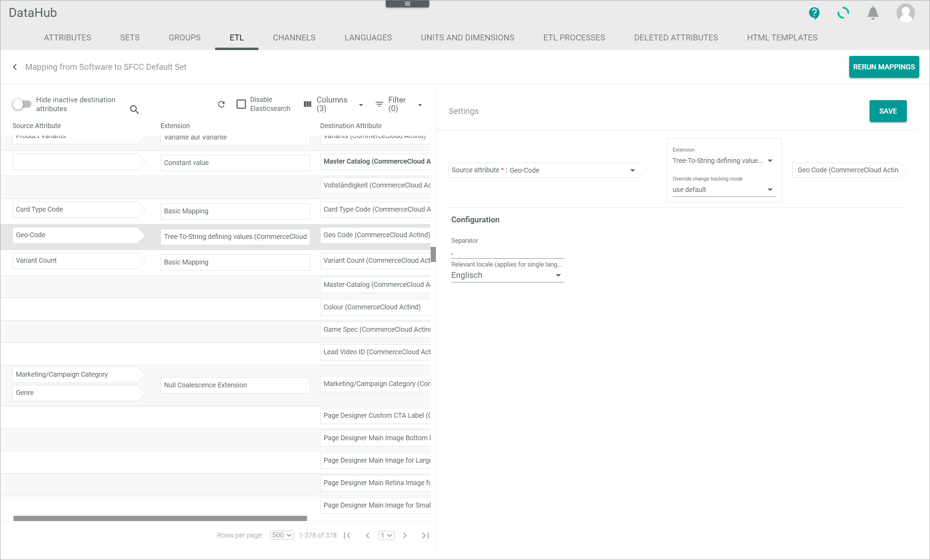Go to previous page of results

coord(368,535)
